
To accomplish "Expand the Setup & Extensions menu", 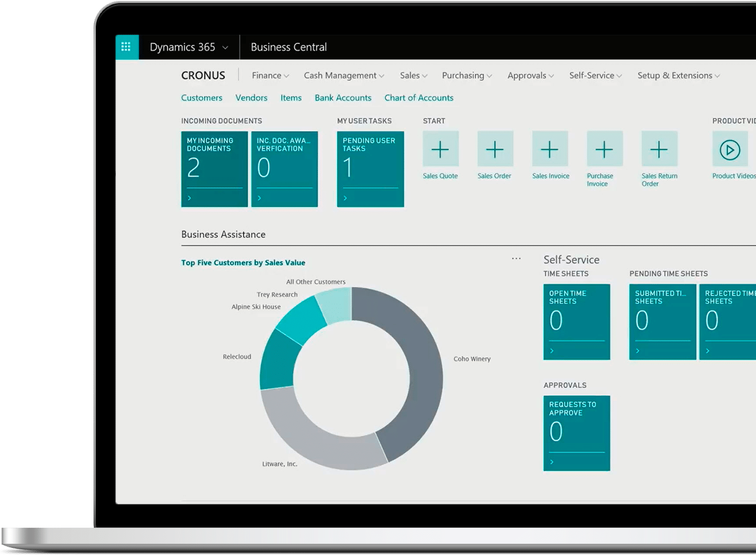I will pos(679,75).
